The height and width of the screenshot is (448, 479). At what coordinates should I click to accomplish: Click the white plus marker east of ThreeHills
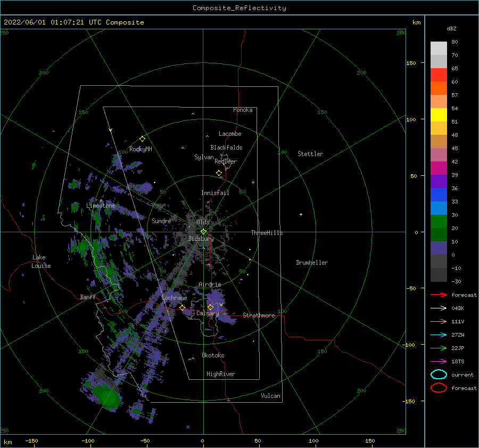coord(301,214)
